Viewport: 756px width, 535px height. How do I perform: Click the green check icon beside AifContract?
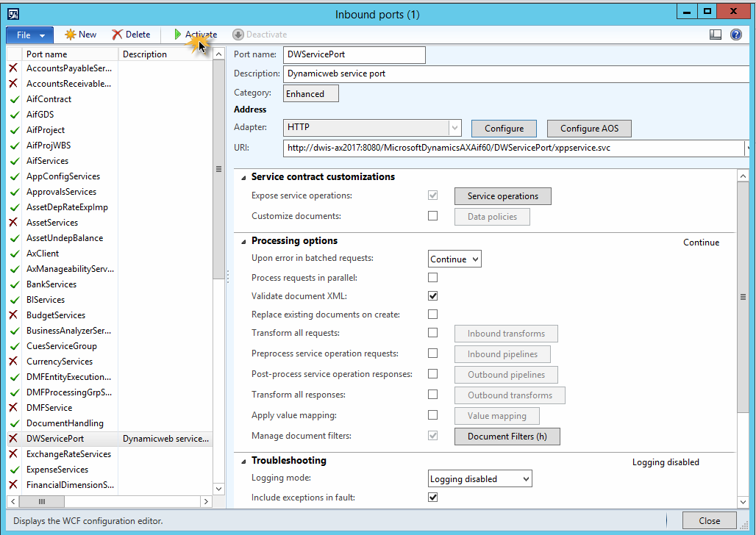(13, 99)
